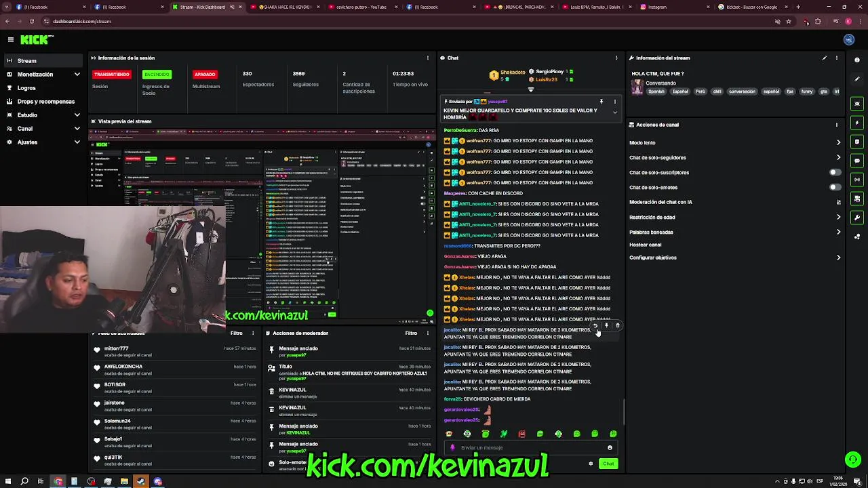Viewport: 868px width, 488px height.
Task: Open Moderación del chat con IA
Action: pos(735,202)
